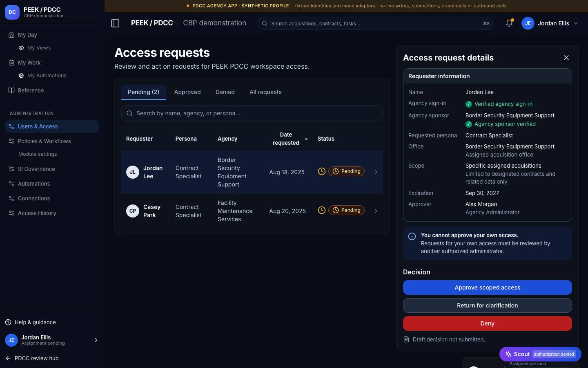Click the back arrow beside PDCC review hub
This screenshot has height=368, width=588.
coord(8,358)
